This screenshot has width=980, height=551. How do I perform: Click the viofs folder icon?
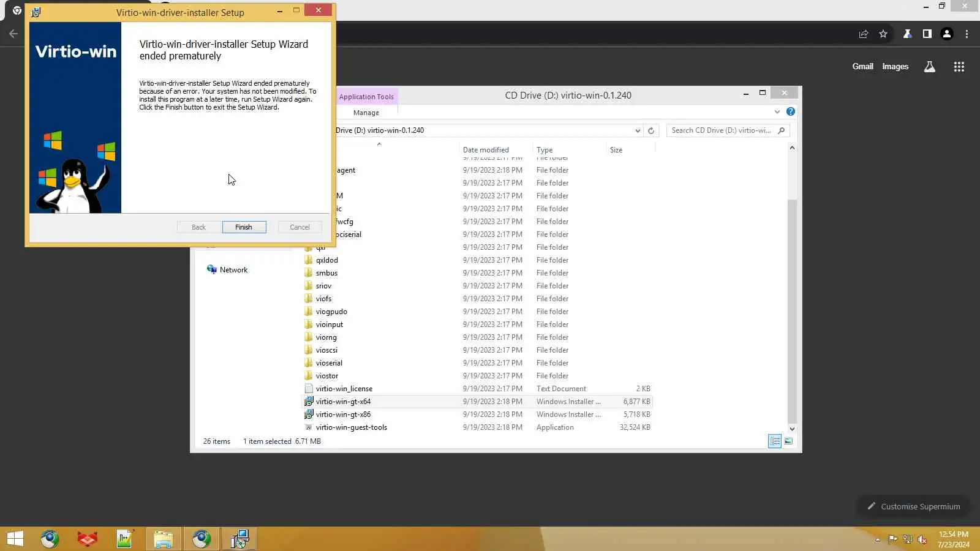(x=309, y=299)
